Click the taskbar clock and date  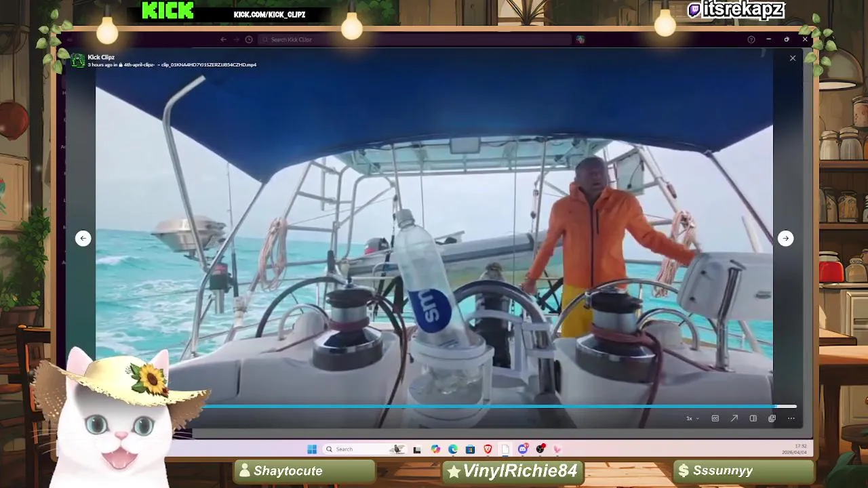(795, 449)
